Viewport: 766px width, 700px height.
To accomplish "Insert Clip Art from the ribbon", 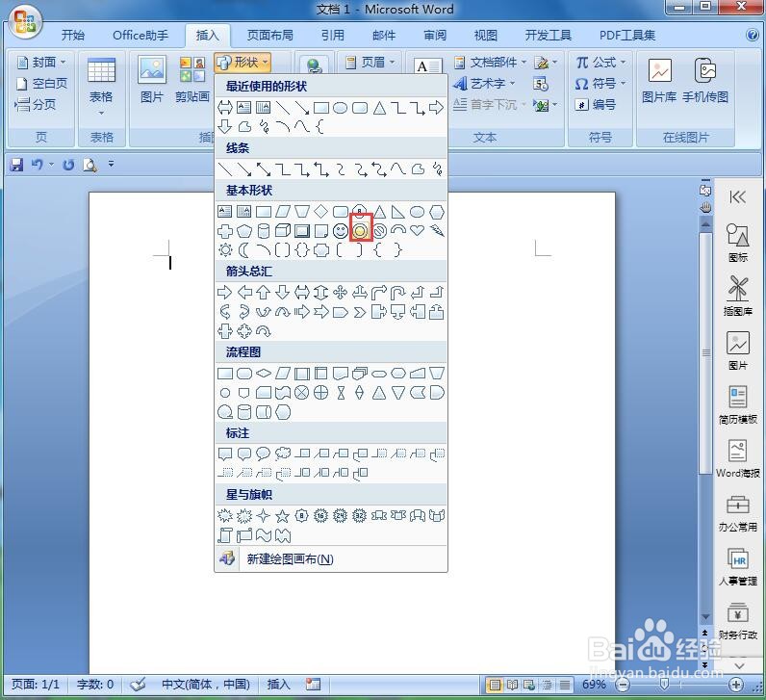I will tap(192, 79).
